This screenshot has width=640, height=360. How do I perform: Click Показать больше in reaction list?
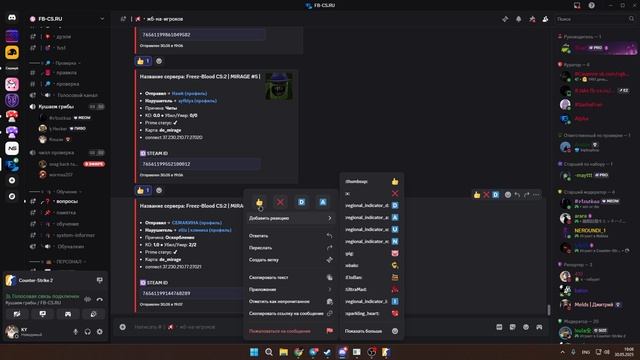[372, 331]
